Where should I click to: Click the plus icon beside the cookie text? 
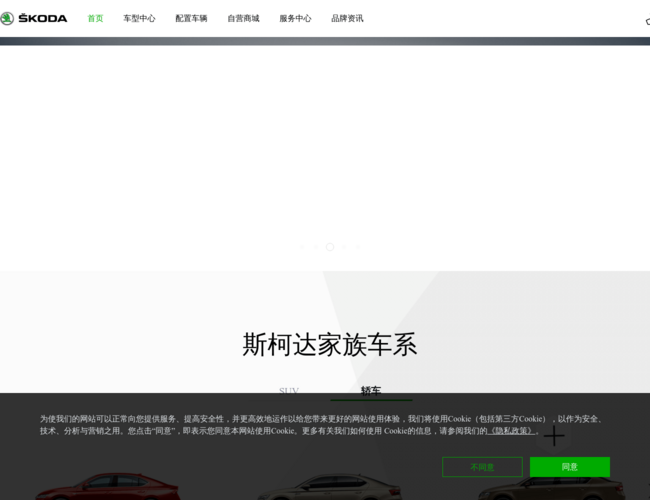554,436
